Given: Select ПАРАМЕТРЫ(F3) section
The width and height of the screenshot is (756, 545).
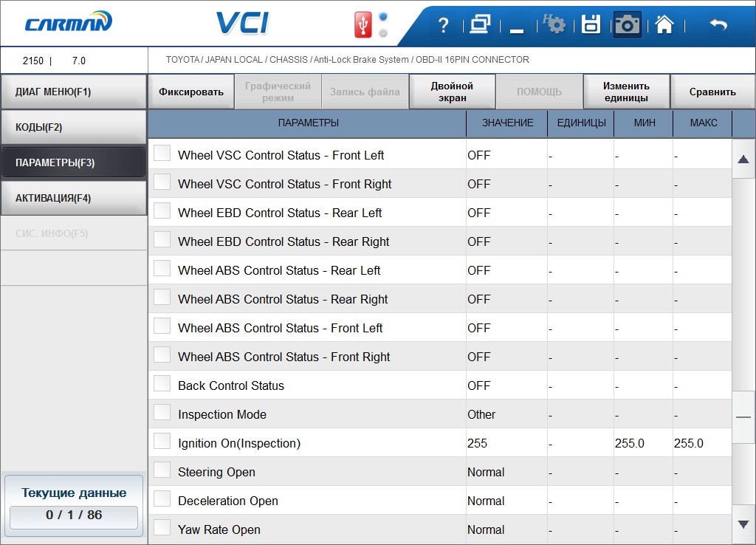Looking at the screenshot, I should pos(73,162).
